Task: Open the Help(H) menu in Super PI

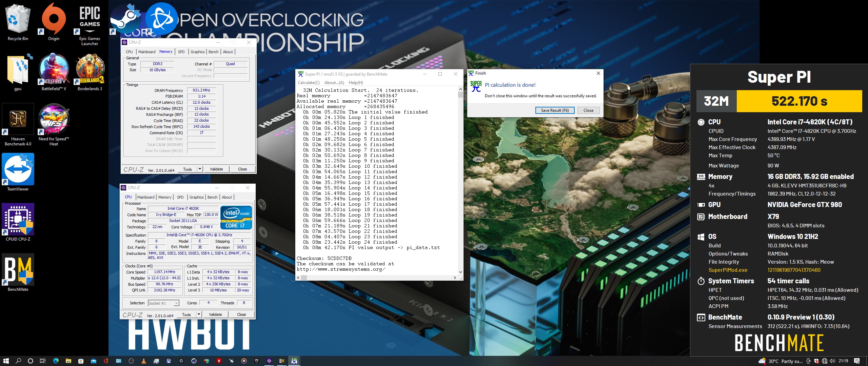Action: pyautogui.click(x=356, y=82)
